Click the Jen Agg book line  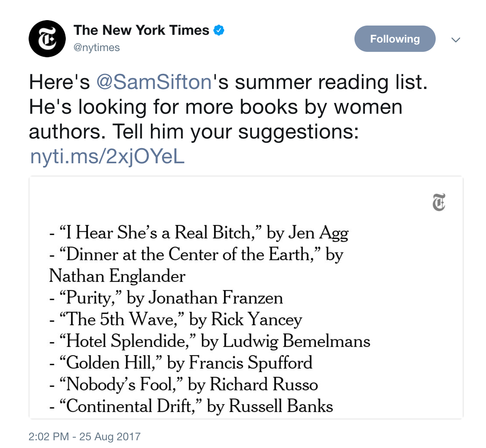199,233
